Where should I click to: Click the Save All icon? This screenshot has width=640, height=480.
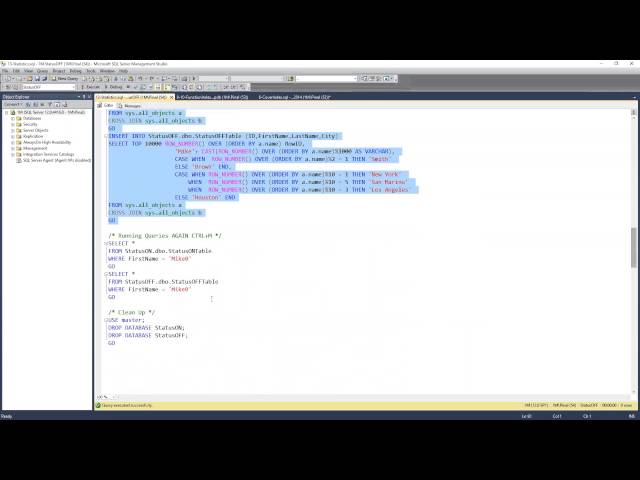pos(44,78)
